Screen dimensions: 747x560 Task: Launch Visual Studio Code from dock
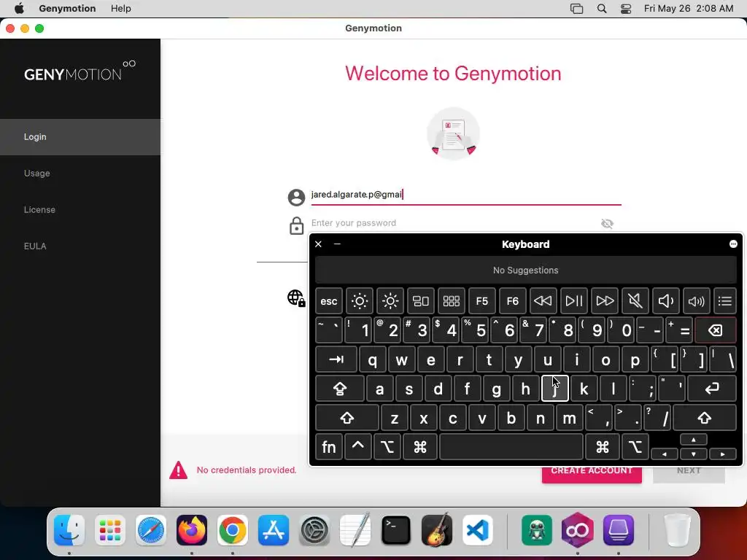[x=478, y=530]
